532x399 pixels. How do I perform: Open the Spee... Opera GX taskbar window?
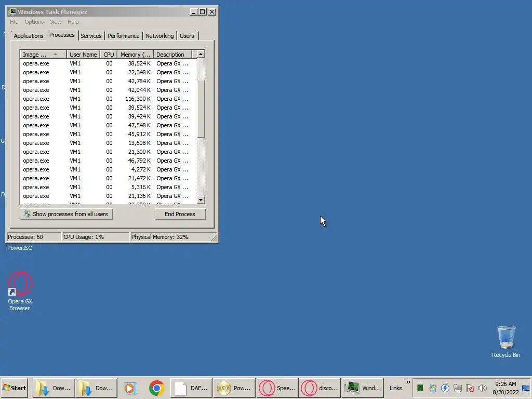pos(277,388)
